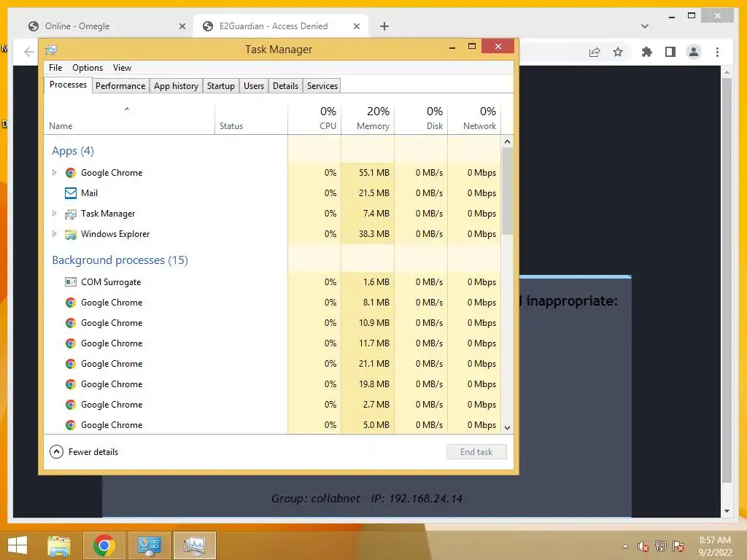Click Chrome icon for 10.9 MB process
The image size is (747, 560).
tap(71, 323)
